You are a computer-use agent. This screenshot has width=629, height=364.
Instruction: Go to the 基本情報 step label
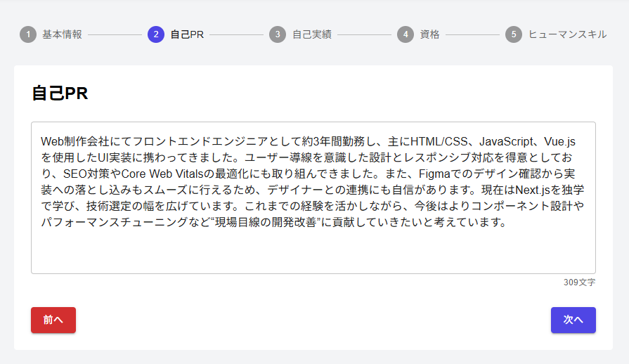coord(62,34)
